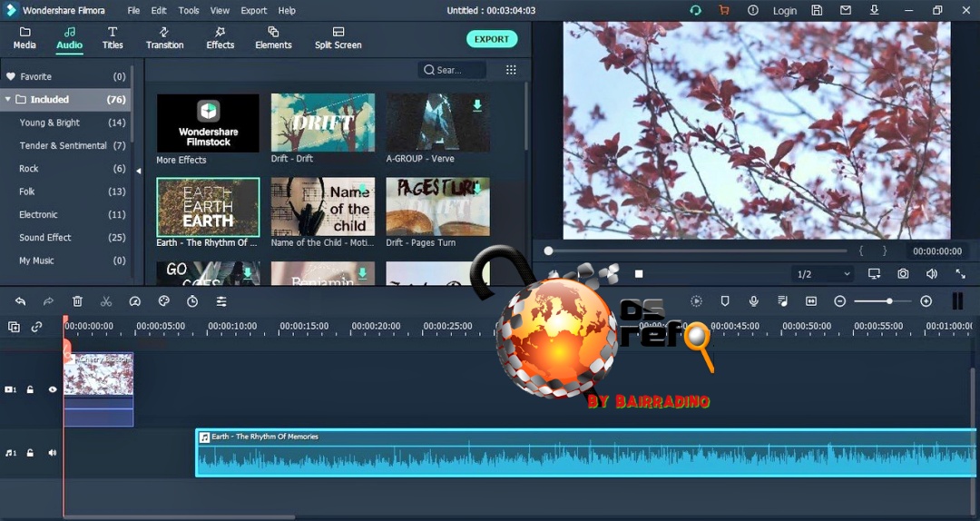Viewport: 980px width, 521px height.
Task: Select Name of the Child thumbnail
Action: [x=323, y=206]
